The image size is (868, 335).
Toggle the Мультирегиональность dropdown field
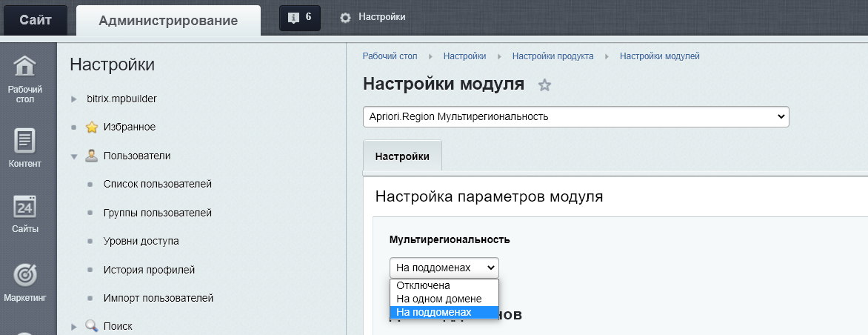444,268
